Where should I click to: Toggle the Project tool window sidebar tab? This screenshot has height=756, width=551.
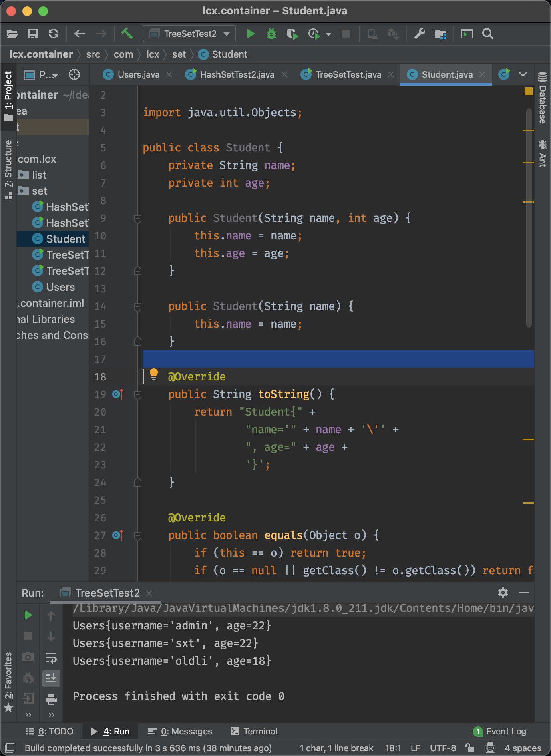(x=8, y=96)
